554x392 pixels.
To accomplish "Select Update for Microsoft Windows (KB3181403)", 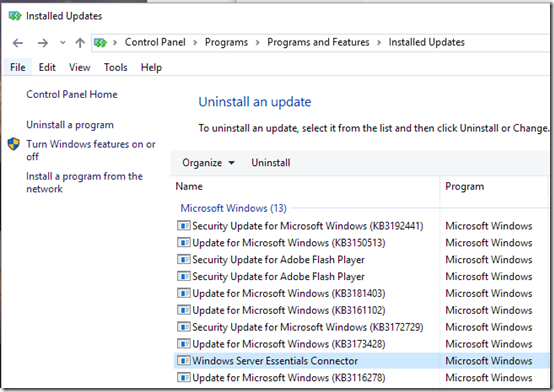I will [x=289, y=293].
